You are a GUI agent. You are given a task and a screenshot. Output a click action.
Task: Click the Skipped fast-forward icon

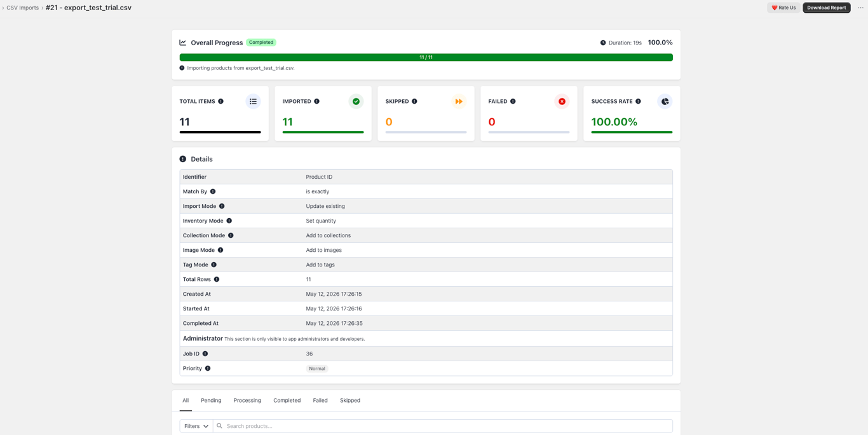coord(459,101)
